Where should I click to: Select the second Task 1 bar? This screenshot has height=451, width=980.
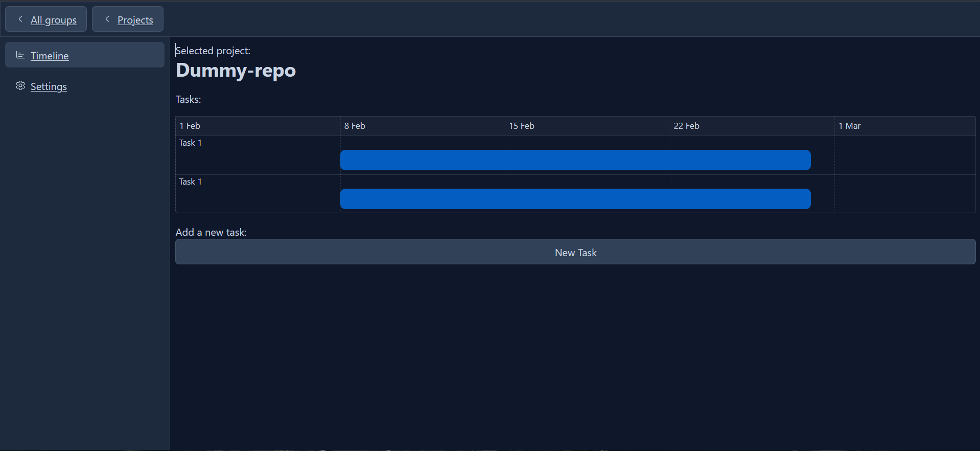[x=575, y=199]
